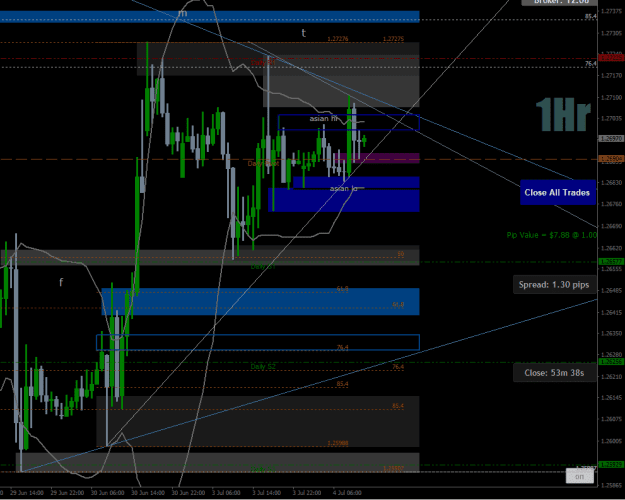Click 1.27170 on the price axis

coord(611,75)
